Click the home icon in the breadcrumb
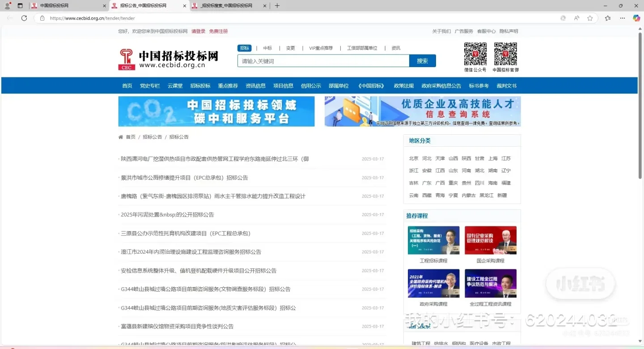This screenshot has width=644, height=349. click(120, 136)
